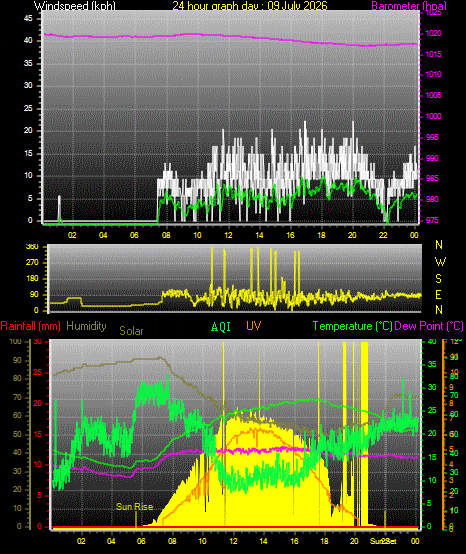
Task: Select the 24 hour graph day title
Action: 250,5
